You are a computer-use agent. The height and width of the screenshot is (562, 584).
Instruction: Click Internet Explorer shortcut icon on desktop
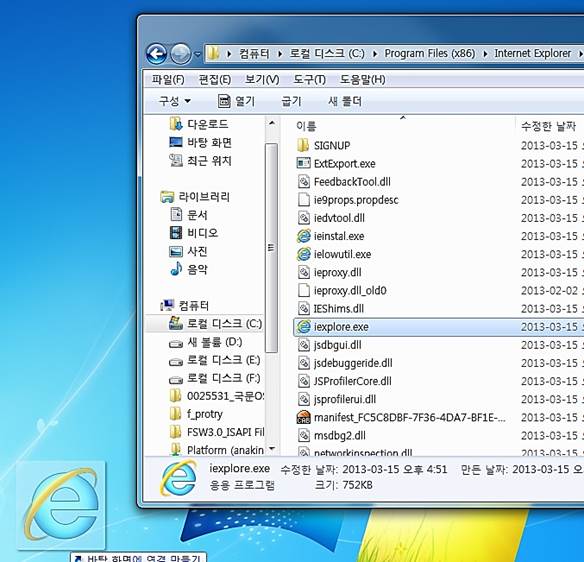[62, 505]
